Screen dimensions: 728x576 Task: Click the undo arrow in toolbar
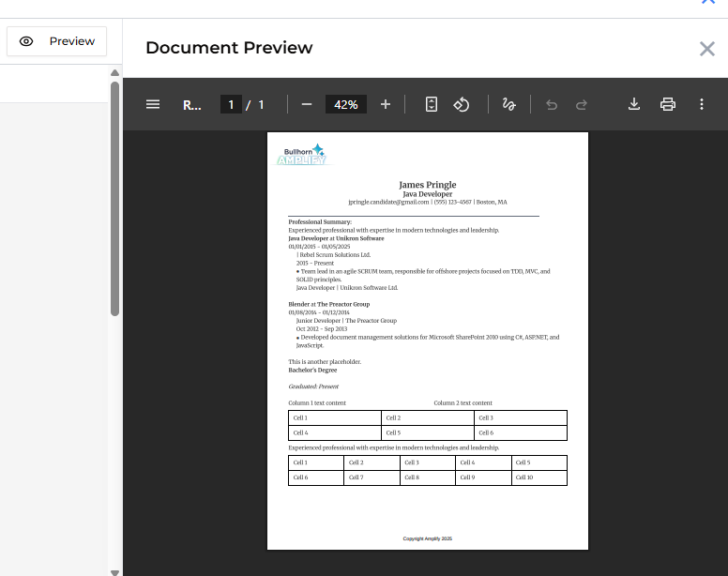(x=552, y=104)
